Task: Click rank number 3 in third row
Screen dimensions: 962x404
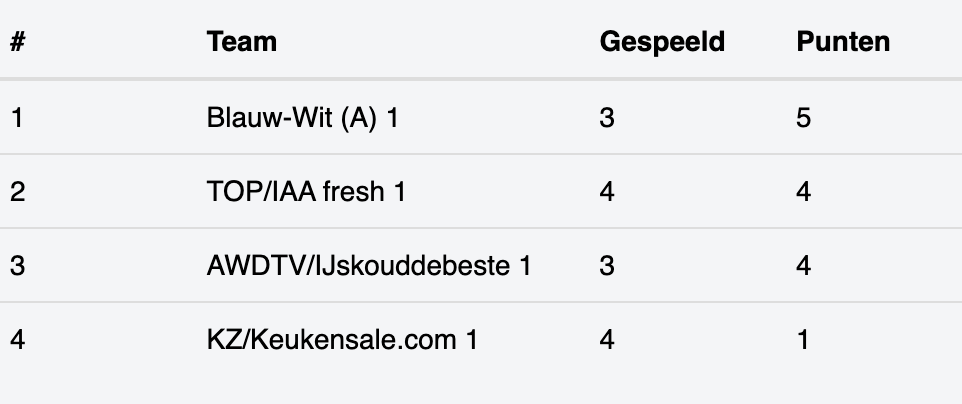Action: point(17,265)
